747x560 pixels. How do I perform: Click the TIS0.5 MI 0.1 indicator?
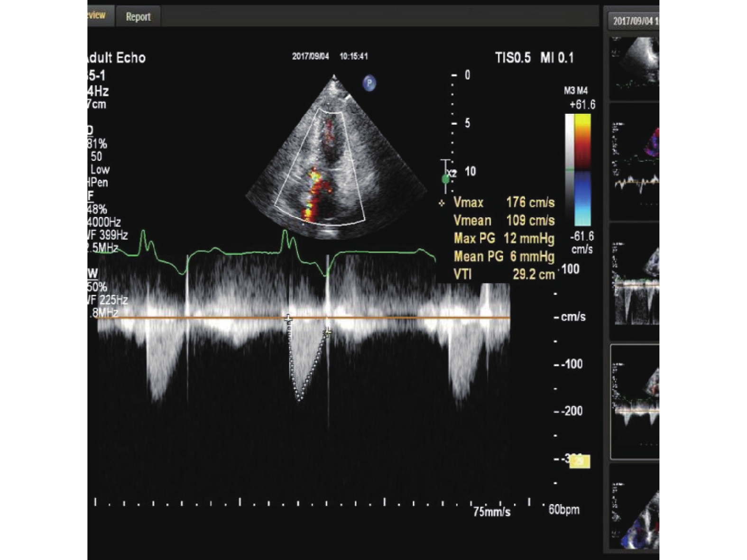click(x=534, y=58)
